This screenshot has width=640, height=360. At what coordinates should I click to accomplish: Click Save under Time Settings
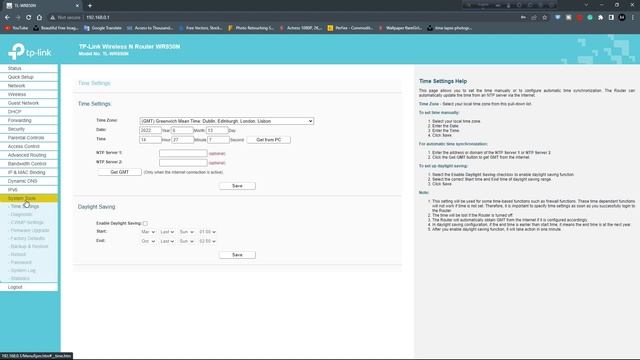(x=238, y=186)
